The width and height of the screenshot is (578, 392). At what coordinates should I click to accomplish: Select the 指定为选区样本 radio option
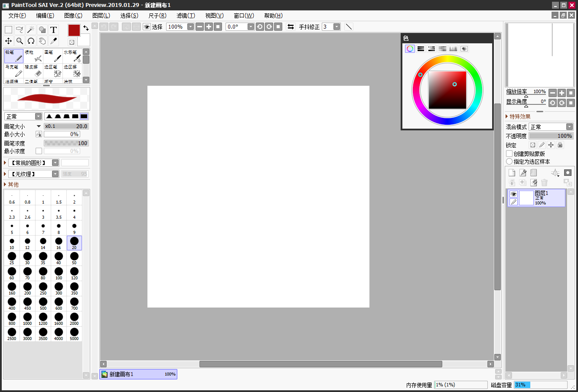pos(509,162)
